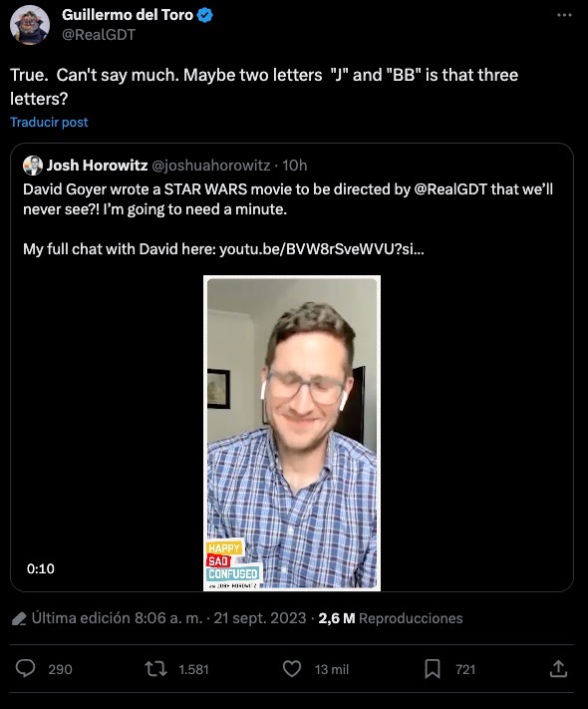Click Guillermo del Toro display name
Image resolution: width=588 pixels, height=709 pixels.
[x=128, y=15]
